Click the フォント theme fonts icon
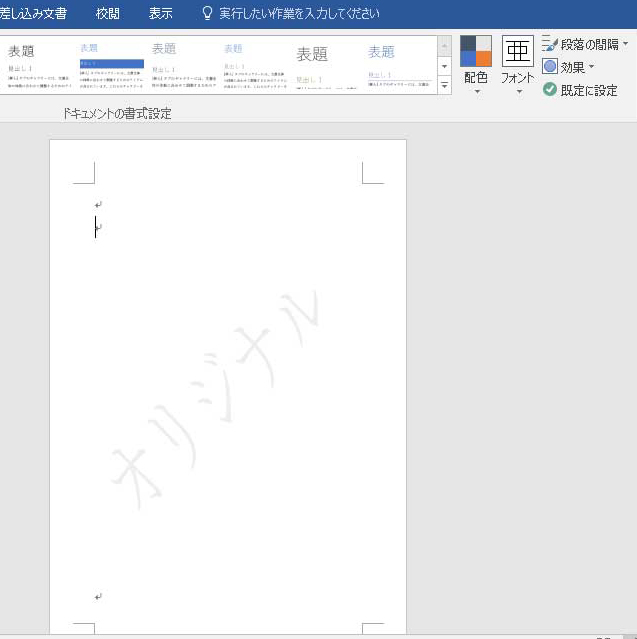637x639 pixels. tap(517, 52)
